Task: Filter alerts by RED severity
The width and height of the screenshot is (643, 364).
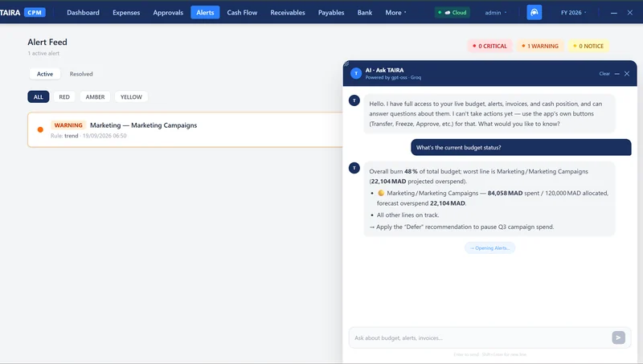Action: [64, 96]
